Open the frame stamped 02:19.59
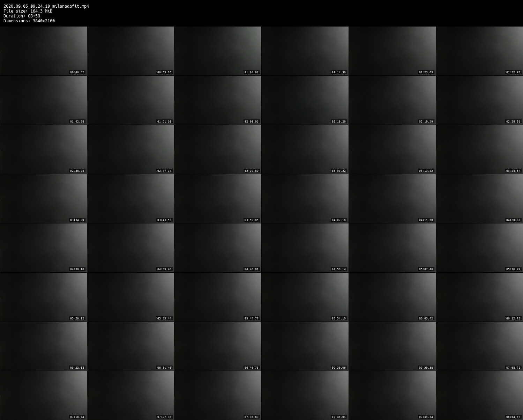 click(392, 100)
